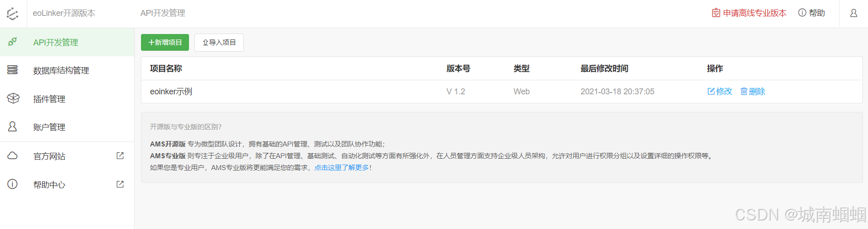The image size is (868, 229).
Task: Open 数据库结构管理 in the sidebar
Action: (67, 70)
